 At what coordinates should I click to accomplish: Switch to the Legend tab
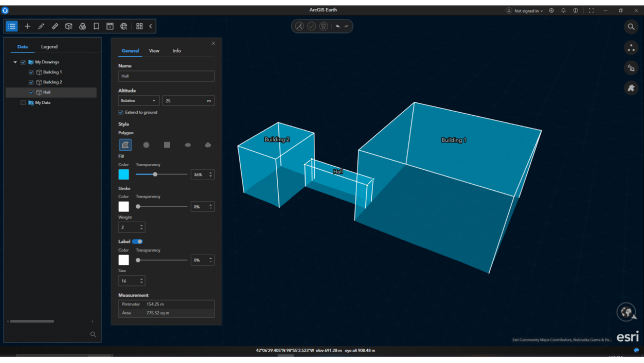[49, 47]
